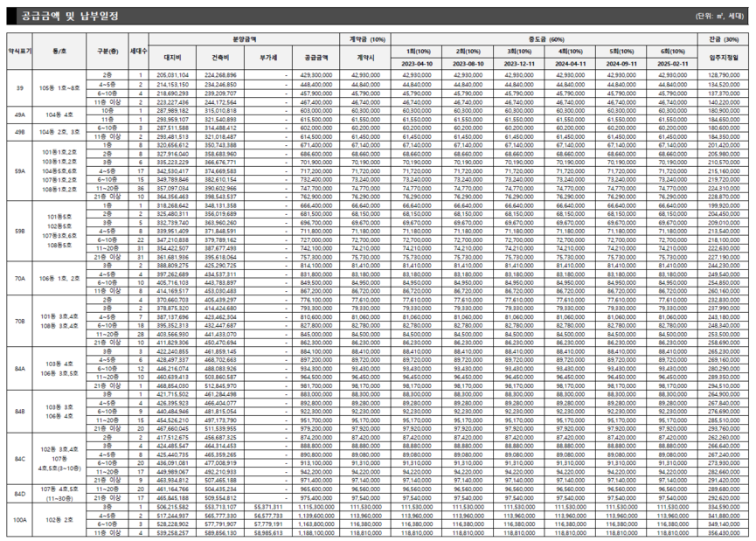Click the date cell '2025-02-11'
Viewport: 756px width, 541px height.
672,64
